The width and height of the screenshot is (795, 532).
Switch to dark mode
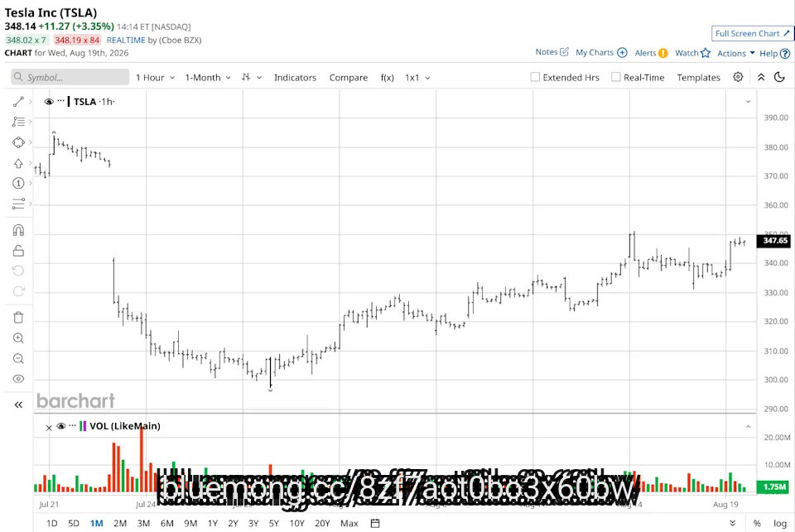pos(780,77)
